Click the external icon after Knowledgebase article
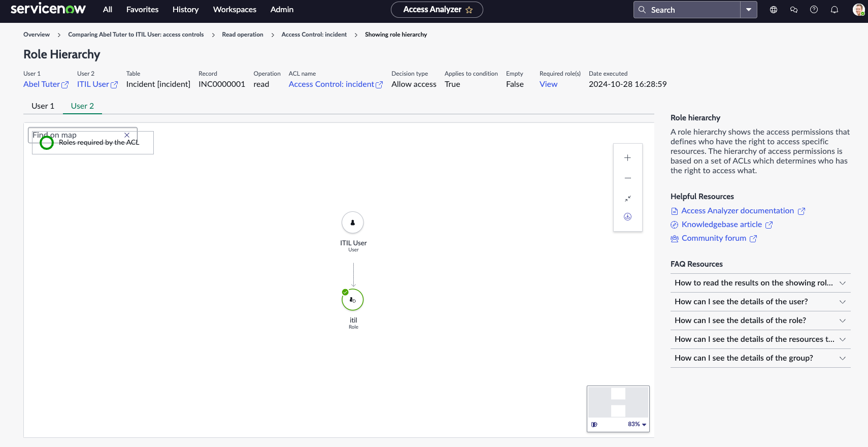 tap(769, 225)
